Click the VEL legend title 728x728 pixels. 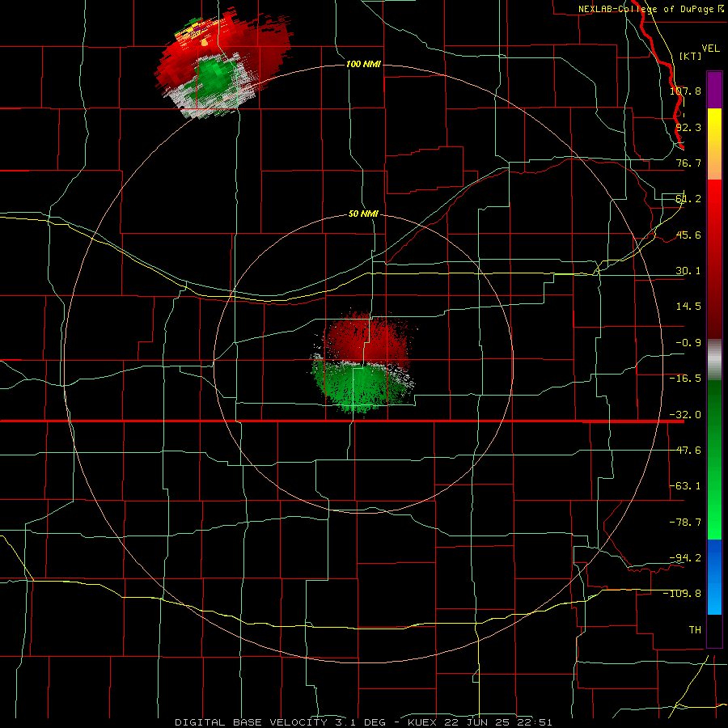(710, 49)
